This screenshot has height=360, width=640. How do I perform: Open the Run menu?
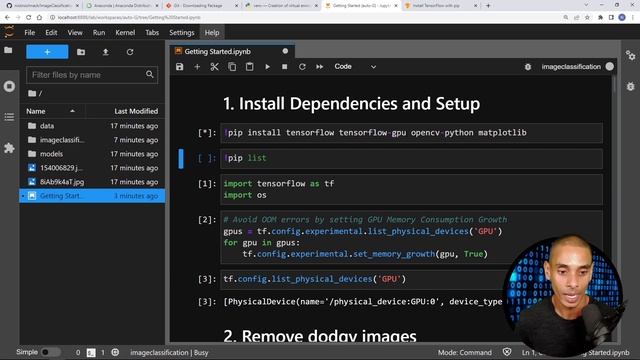pyautogui.click(x=99, y=33)
